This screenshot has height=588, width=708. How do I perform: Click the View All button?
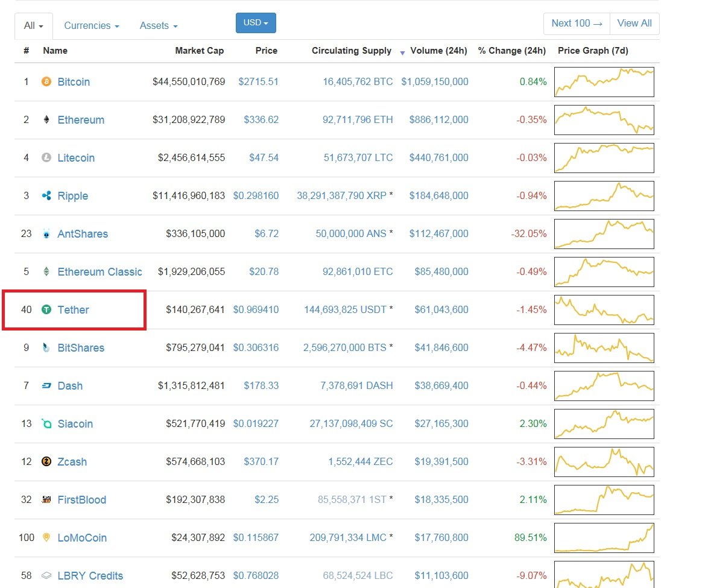[634, 24]
